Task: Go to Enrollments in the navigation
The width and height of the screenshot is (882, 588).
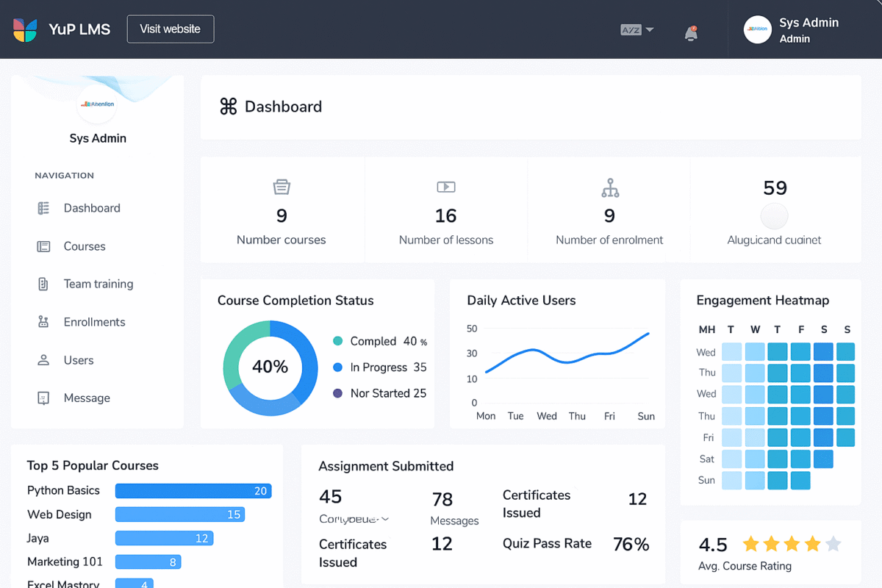Action: 94,322
